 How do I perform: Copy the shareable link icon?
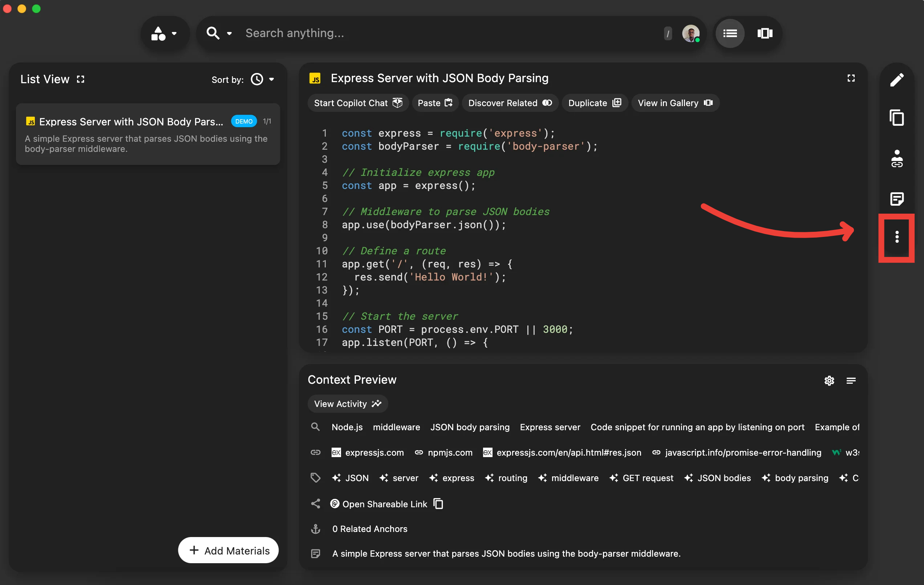click(438, 504)
